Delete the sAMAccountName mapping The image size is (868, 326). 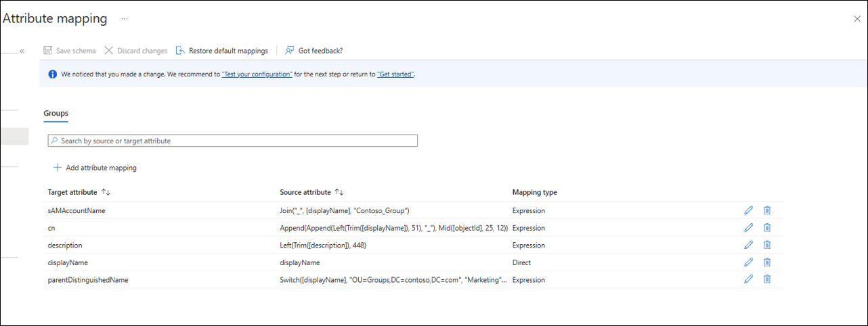pos(767,210)
